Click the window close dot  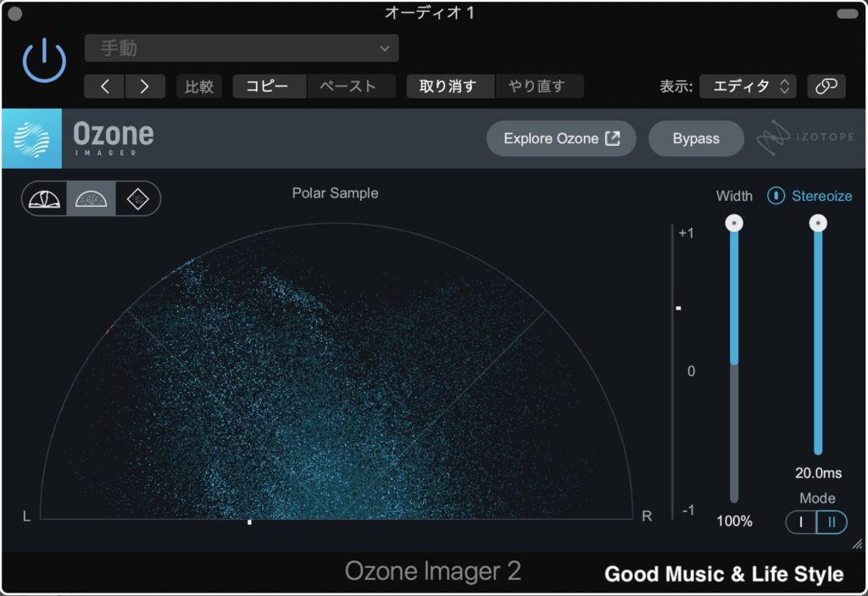15,14
